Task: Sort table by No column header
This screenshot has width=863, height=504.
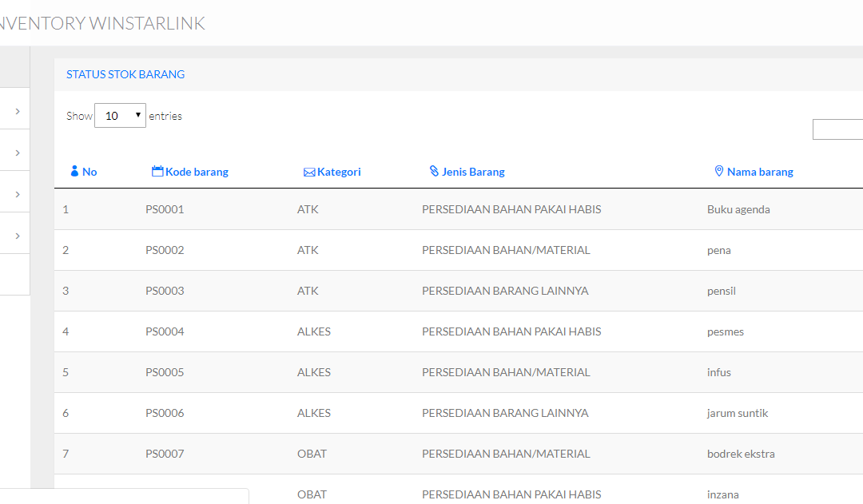Action: tap(89, 172)
